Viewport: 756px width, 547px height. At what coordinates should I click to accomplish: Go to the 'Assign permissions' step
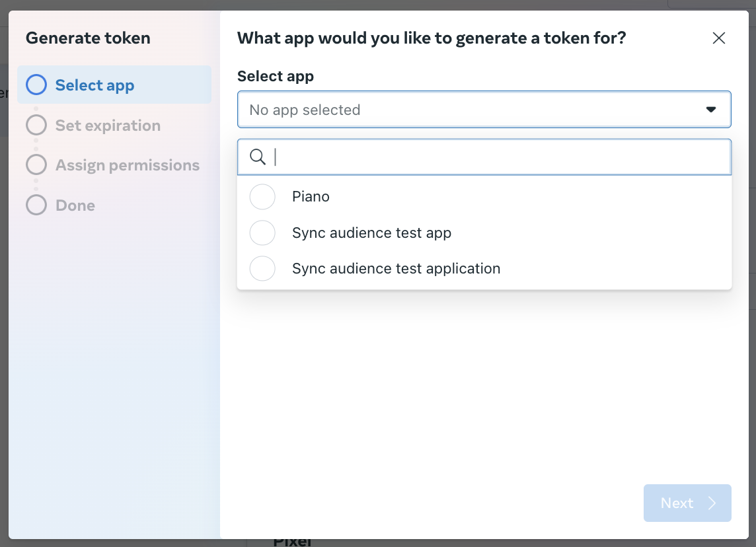[114, 164]
